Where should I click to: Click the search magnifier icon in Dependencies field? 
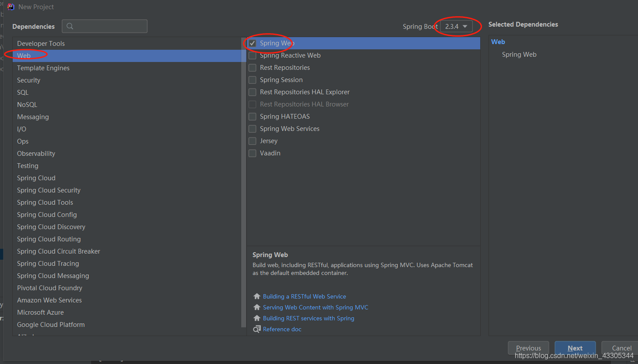70,26
